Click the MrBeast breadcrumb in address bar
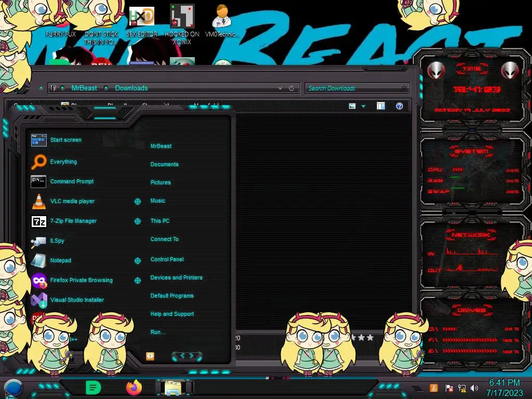Viewport: 532px width, 399px height. [x=84, y=88]
